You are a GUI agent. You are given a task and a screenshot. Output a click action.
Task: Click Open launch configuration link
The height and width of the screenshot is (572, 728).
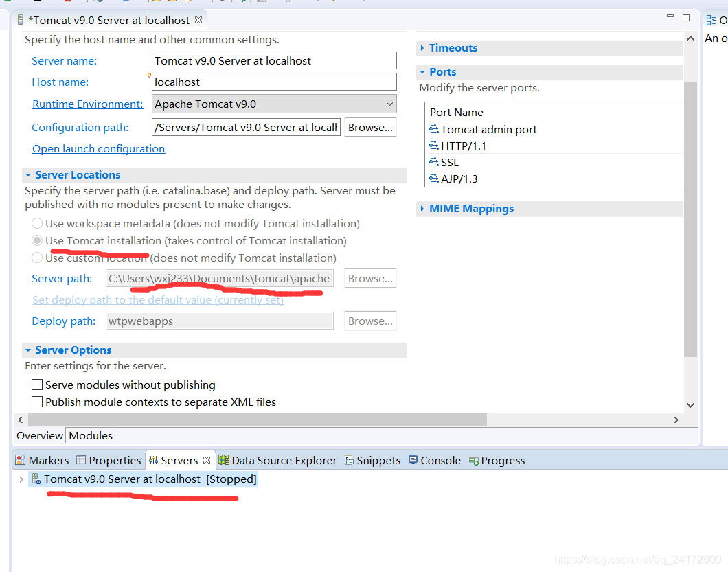click(98, 148)
